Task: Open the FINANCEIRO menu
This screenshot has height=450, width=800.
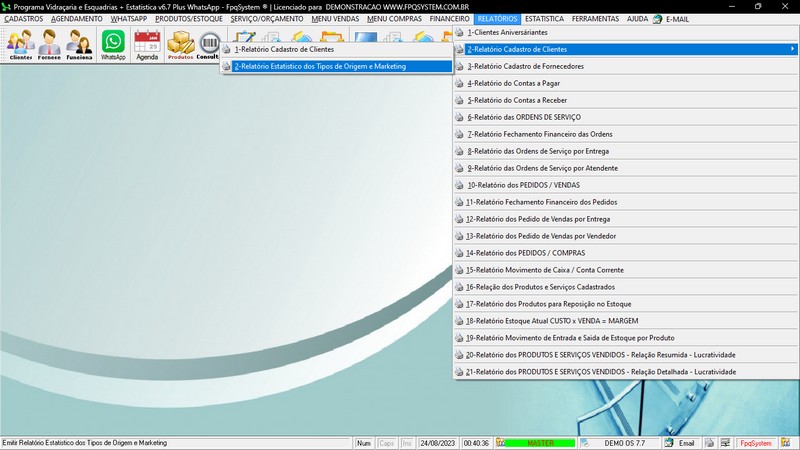Action: point(449,19)
